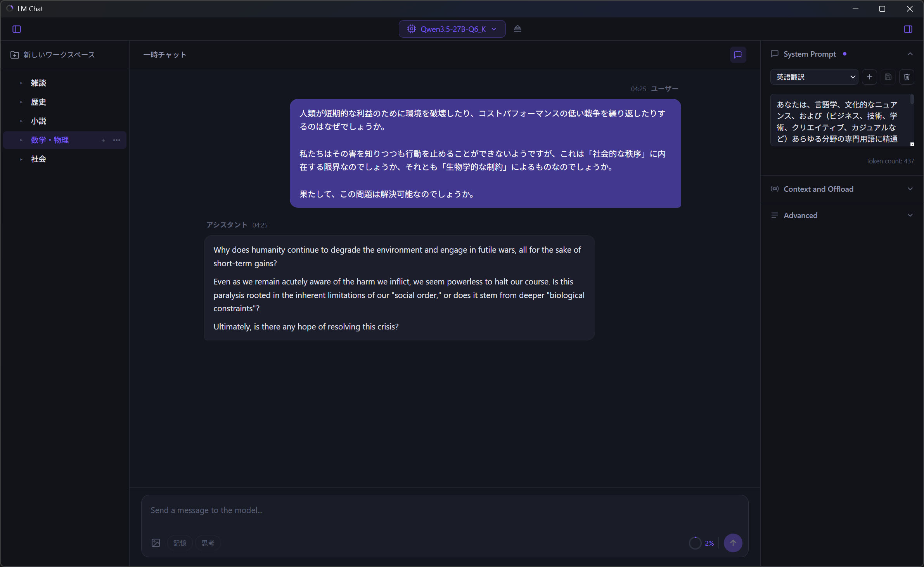
Task: Toggle the left sidebar panel icon
Action: point(17,29)
